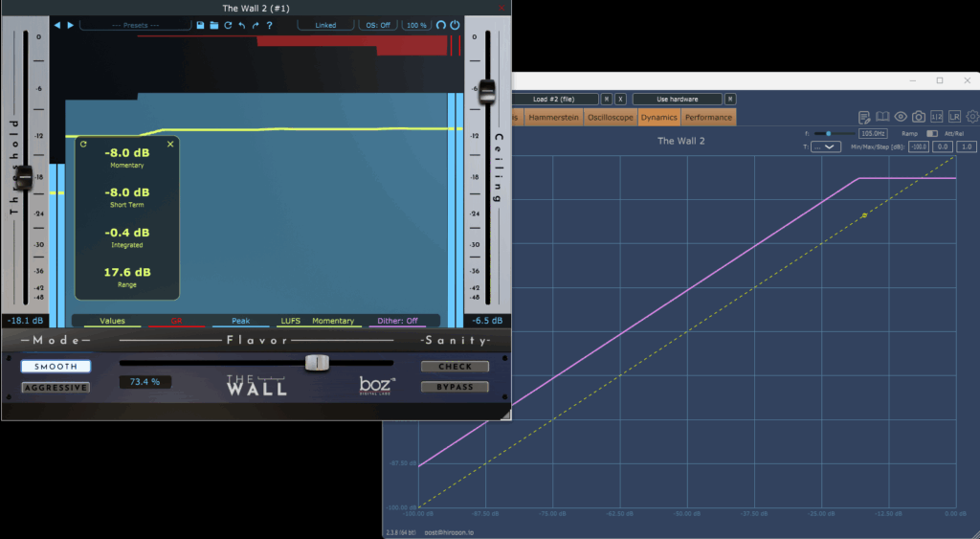Toggle the Linked channel mode button
980x539 pixels.
[325, 25]
